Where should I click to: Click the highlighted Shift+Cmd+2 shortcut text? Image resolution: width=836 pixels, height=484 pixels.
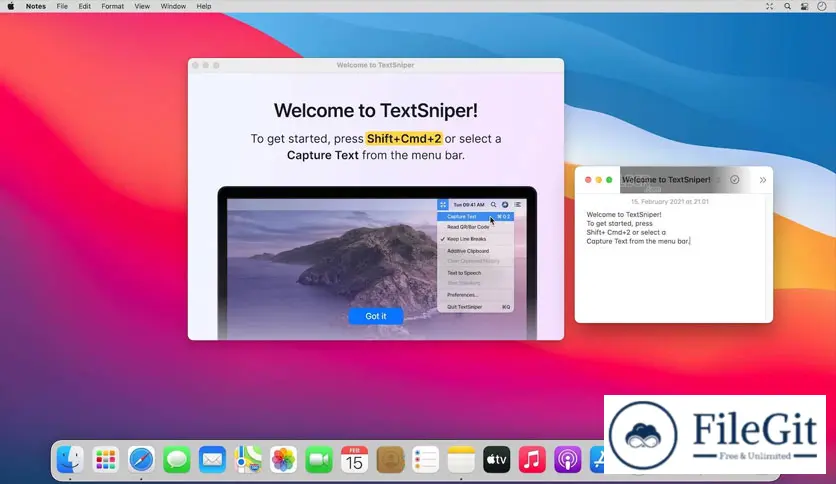click(404, 139)
